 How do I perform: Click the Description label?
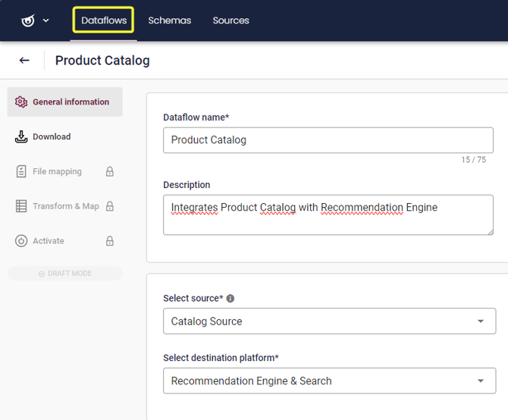pos(187,185)
